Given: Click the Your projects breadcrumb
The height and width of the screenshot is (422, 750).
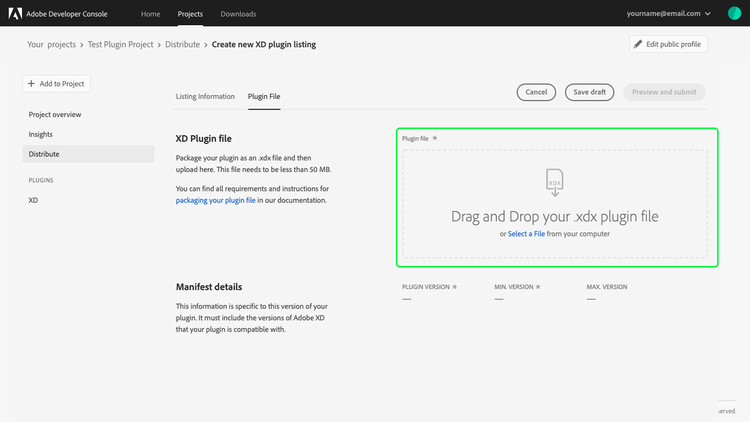Looking at the screenshot, I should 51,44.
